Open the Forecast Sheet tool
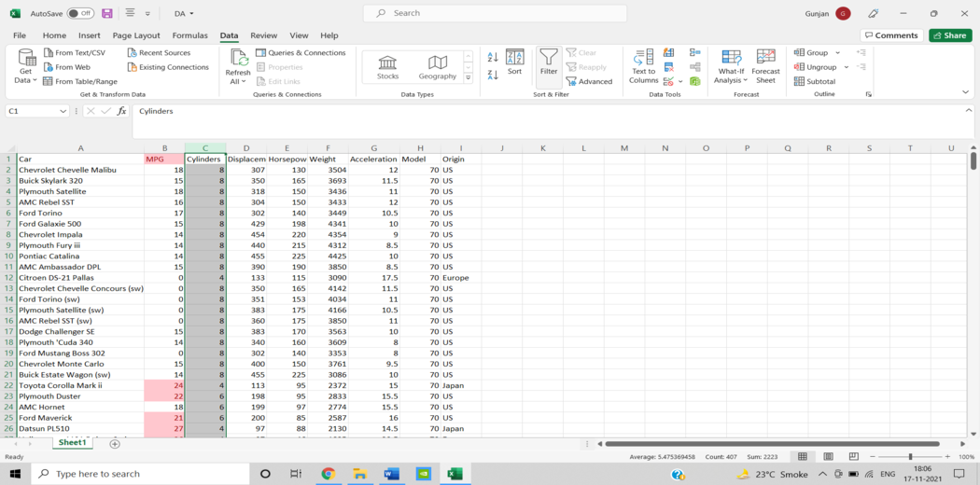 (x=765, y=65)
